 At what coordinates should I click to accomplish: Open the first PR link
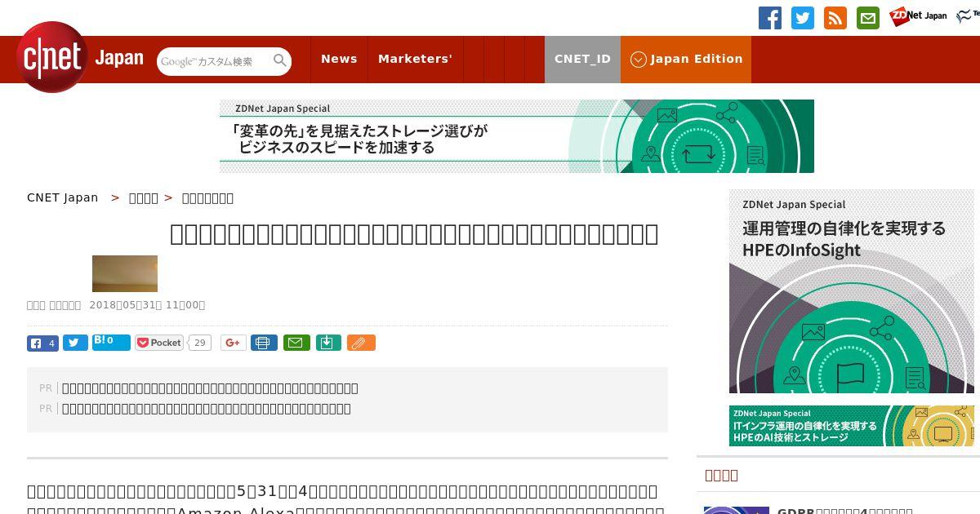(x=210, y=388)
